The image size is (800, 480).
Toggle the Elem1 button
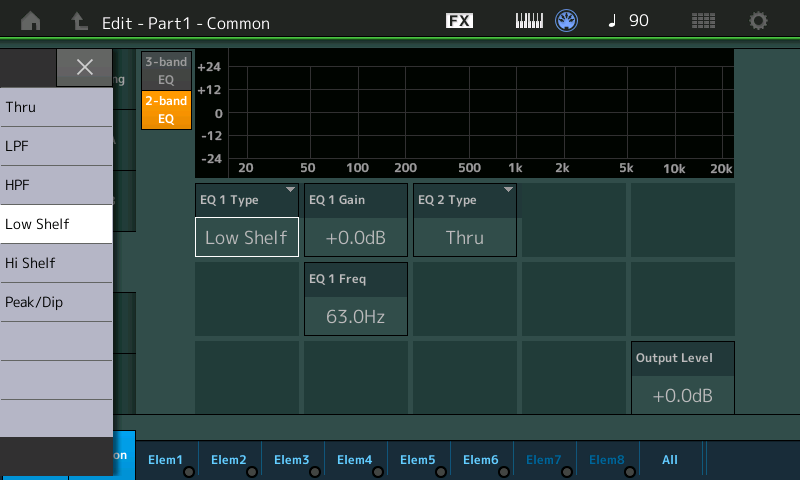166,460
